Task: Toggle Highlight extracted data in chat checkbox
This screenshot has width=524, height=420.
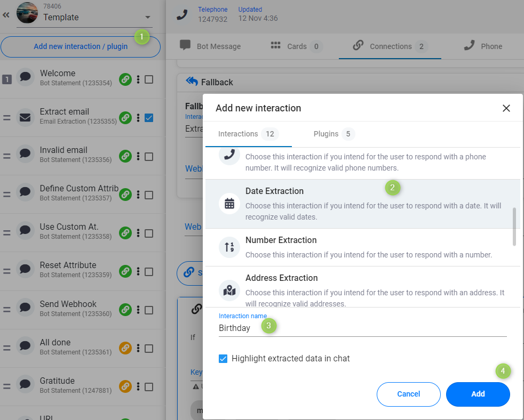Action: tap(223, 359)
